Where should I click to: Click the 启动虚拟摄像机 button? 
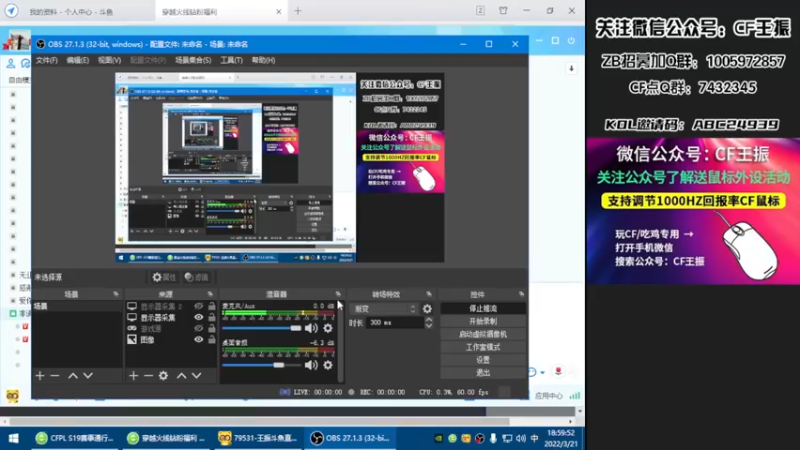tap(483, 334)
